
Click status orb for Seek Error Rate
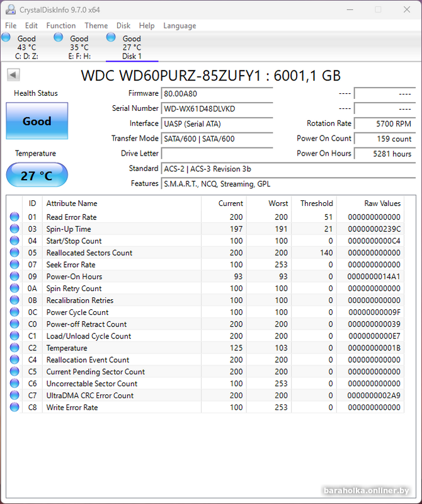point(14,264)
